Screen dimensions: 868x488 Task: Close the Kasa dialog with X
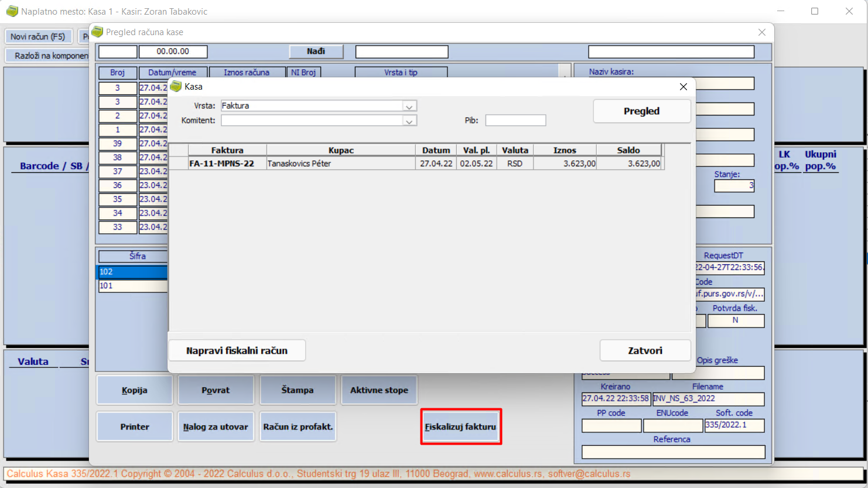683,87
